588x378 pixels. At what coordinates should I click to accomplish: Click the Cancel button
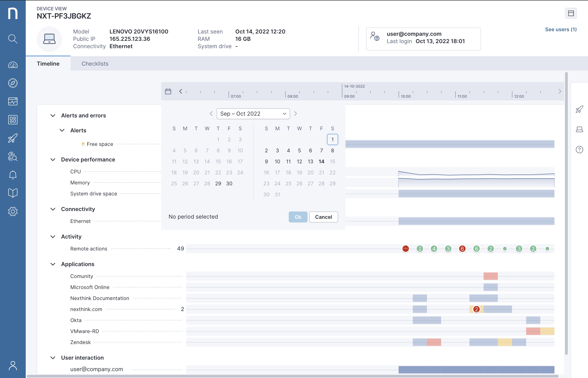[x=323, y=217]
